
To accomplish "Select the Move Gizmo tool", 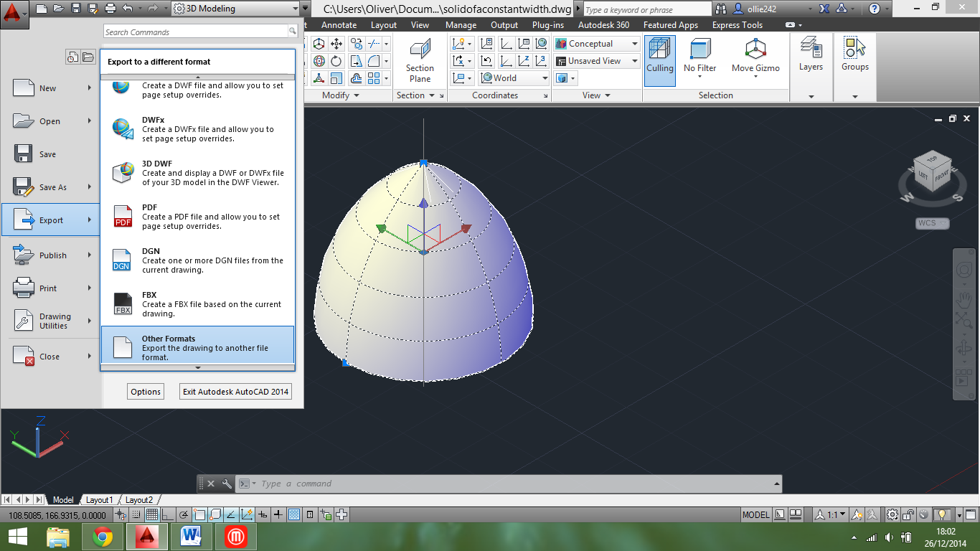I will (x=755, y=56).
